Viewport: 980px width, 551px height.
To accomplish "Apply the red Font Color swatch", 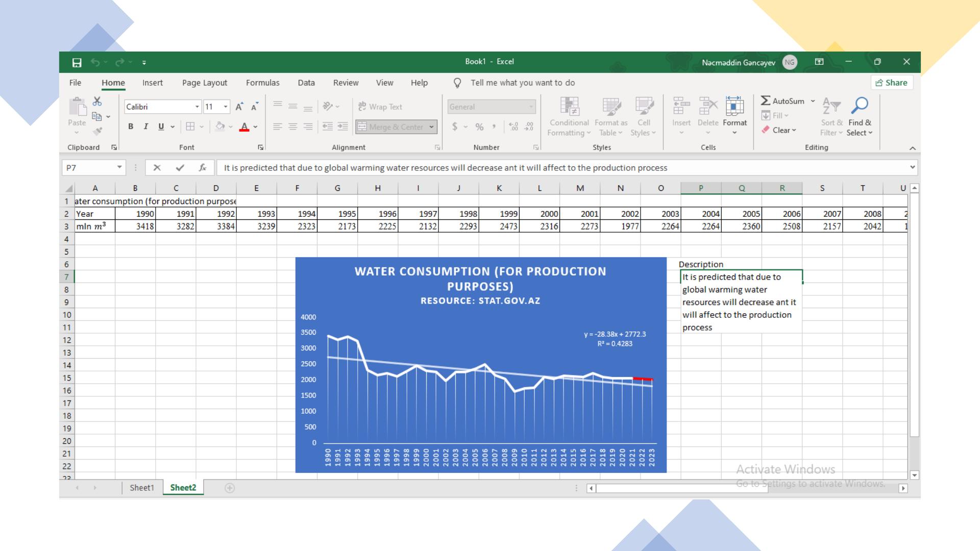I will 244,127.
